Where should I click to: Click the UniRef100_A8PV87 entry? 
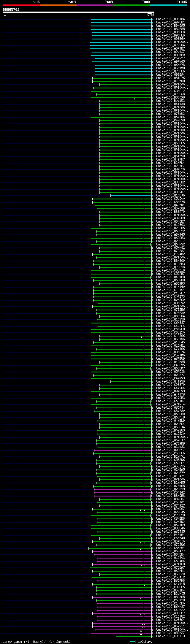170,192
